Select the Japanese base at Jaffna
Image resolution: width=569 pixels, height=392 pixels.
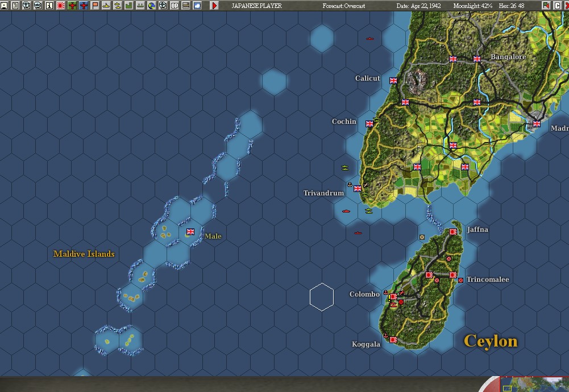pos(453,232)
